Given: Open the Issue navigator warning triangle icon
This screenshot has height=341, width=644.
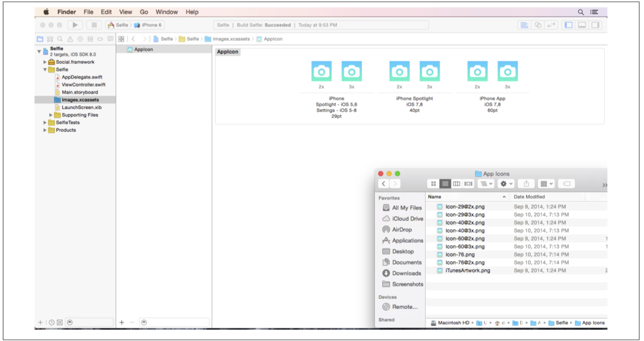Looking at the screenshot, I should click(x=70, y=39).
